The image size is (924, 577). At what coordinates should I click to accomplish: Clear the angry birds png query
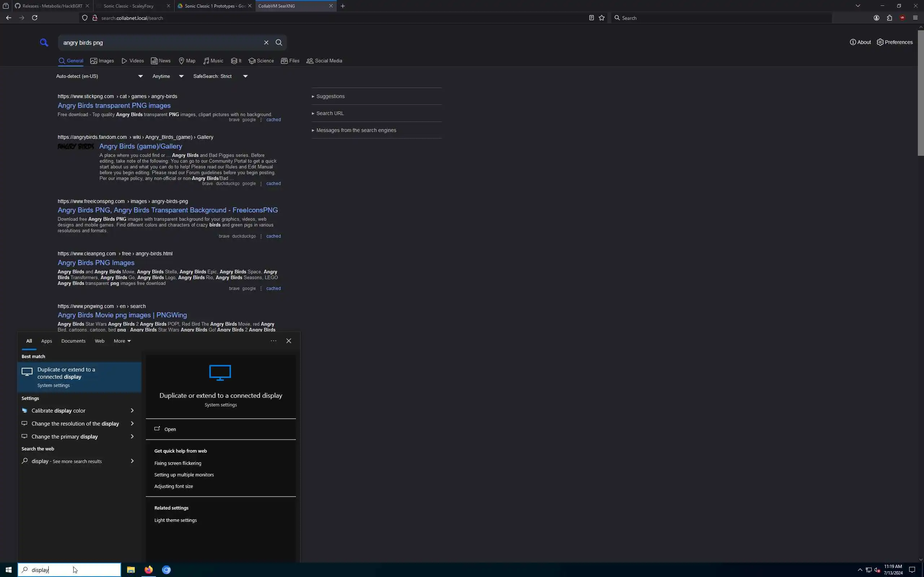click(266, 43)
